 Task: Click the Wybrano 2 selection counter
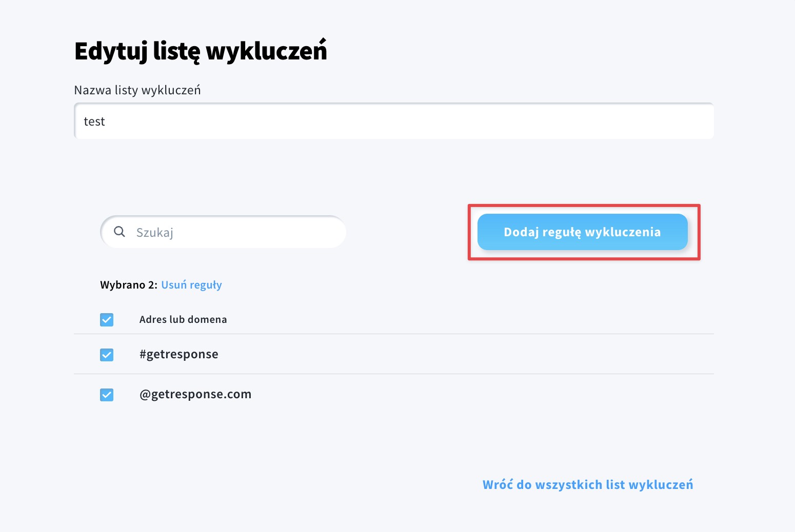(x=127, y=285)
